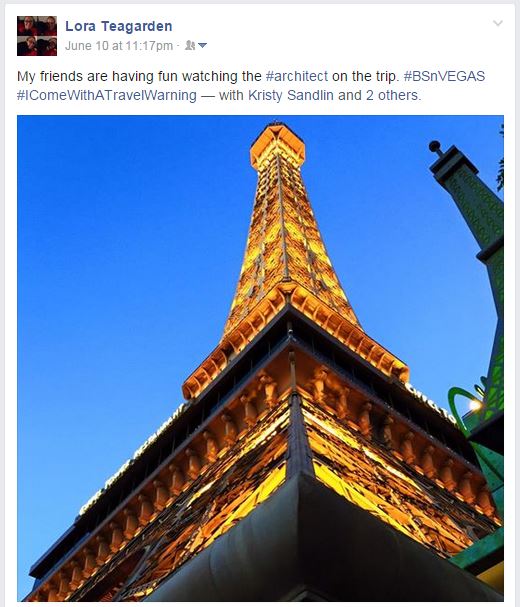Show the 2 others tagged

point(393,95)
